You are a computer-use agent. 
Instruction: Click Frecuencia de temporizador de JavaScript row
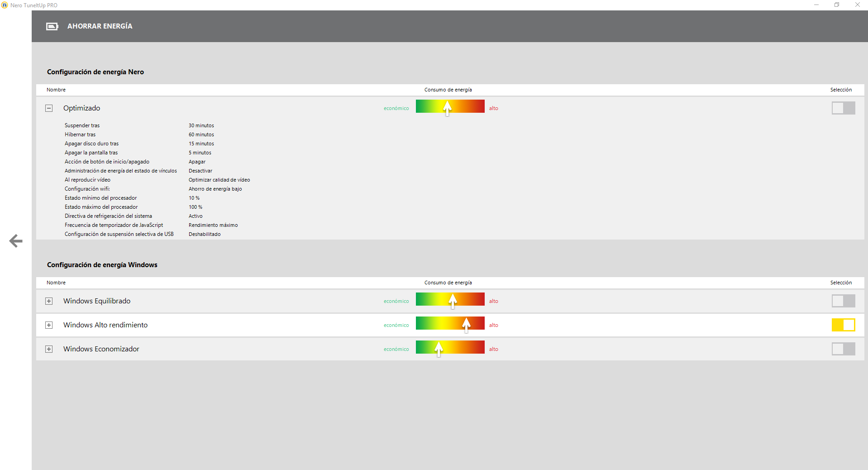(x=151, y=225)
